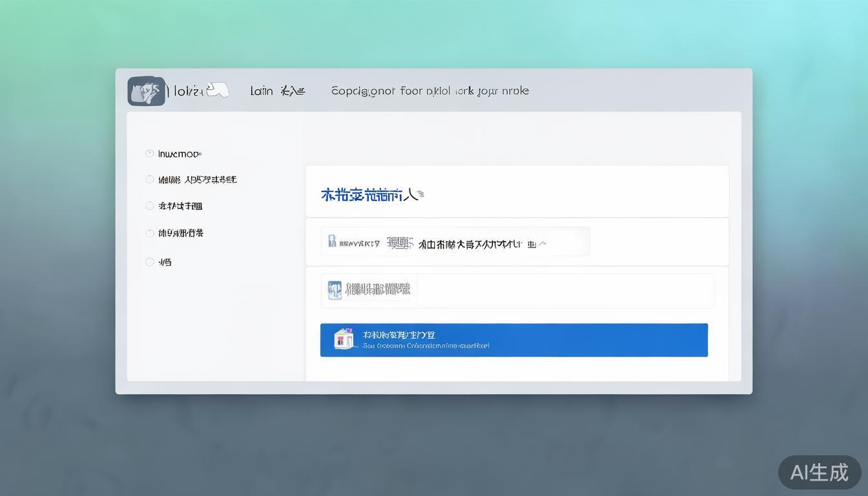Click the house icon inside the blue action bar
The height and width of the screenshot is (496, 868).
click(343, 338)
